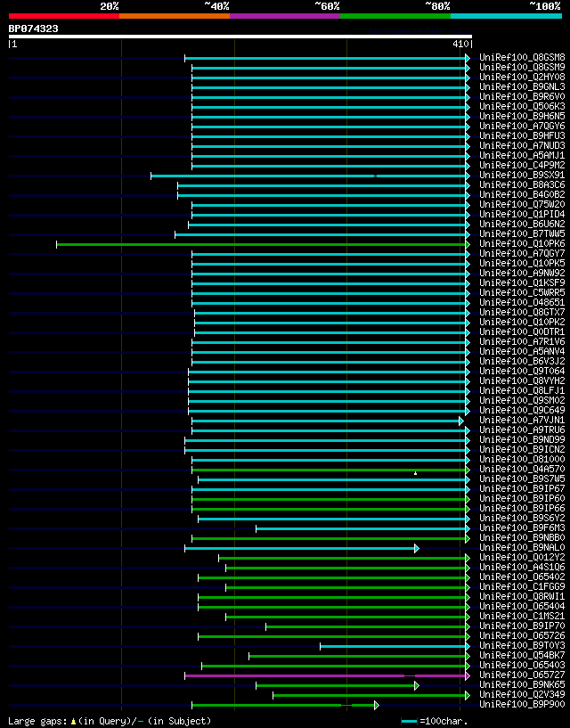
Task: Select the green alignment bar for B9NK65
Action: (336, 685)
